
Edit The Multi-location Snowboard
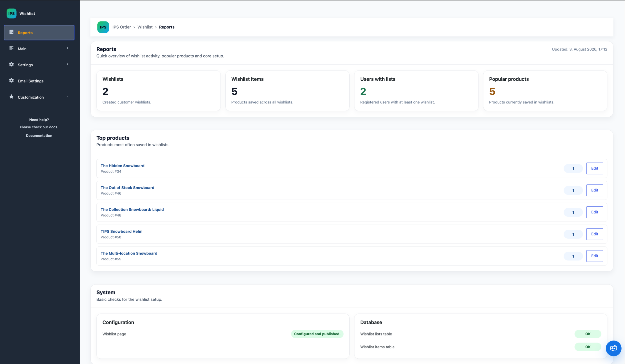click(594, 256)
